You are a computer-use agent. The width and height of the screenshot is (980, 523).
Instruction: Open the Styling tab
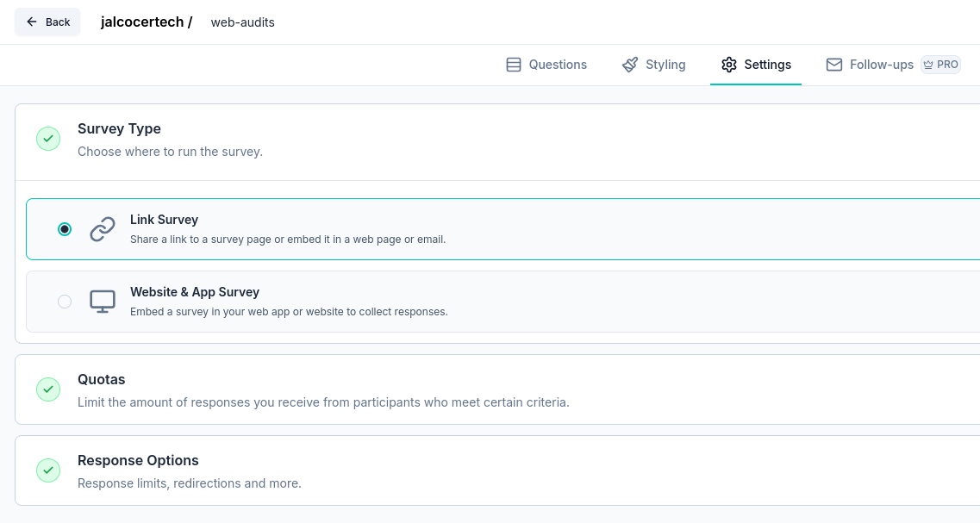(x=664, y=65)
